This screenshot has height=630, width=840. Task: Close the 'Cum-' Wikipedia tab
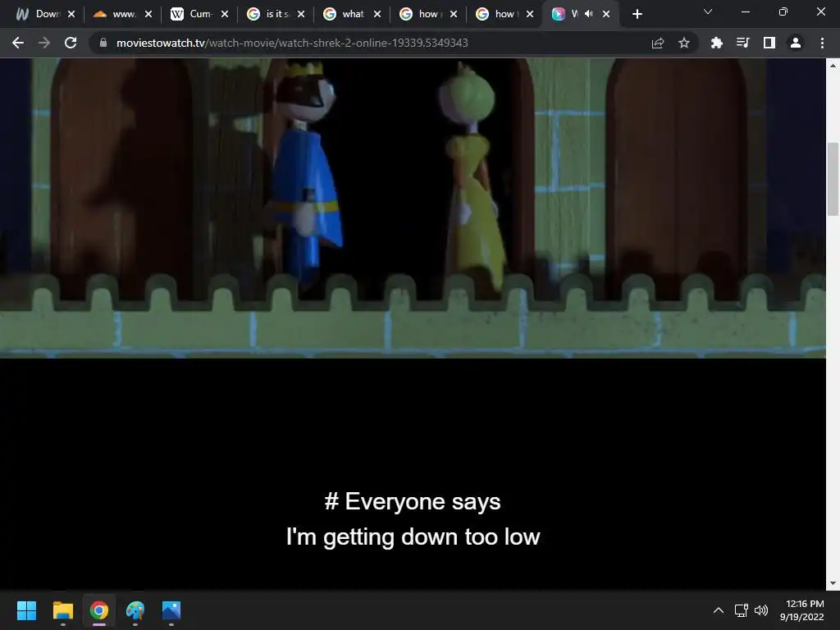tap(225, 15)
